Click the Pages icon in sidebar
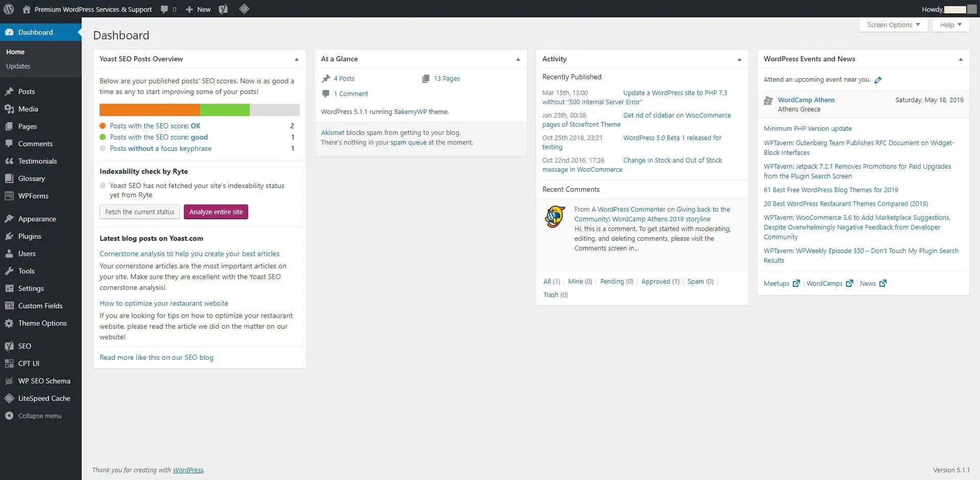Screen dimensions: 980x480 pos(9,126)
